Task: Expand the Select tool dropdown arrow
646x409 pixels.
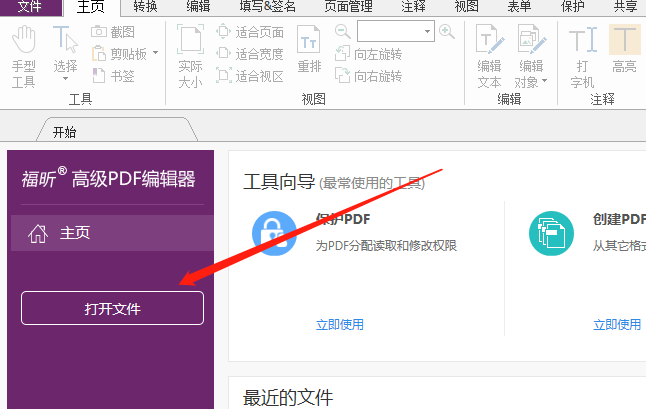Action: (x=65, y=79)
